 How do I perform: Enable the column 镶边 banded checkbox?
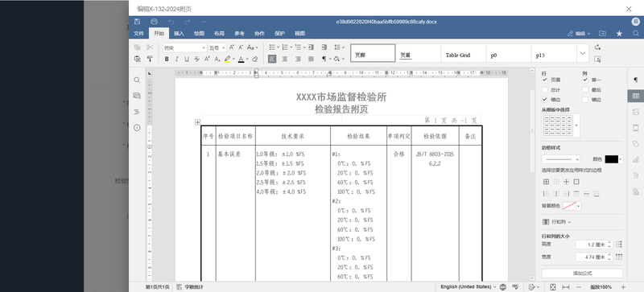585,100
